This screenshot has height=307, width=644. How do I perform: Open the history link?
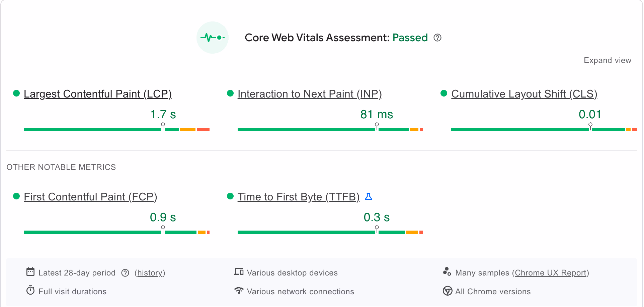tap(150, 273)
